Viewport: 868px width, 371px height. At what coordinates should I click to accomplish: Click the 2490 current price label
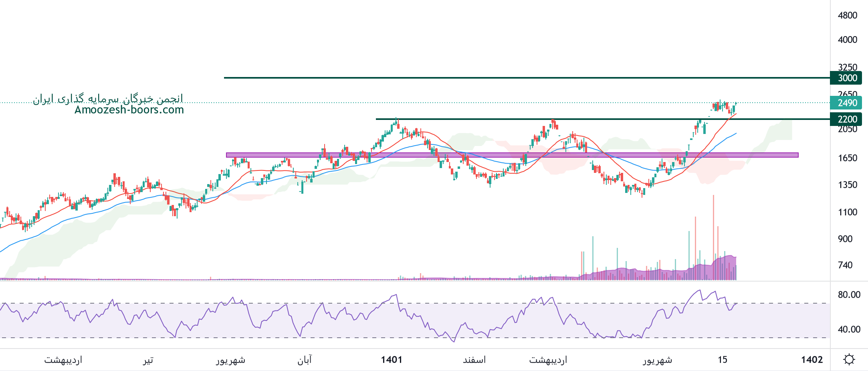tap(847, 103)
